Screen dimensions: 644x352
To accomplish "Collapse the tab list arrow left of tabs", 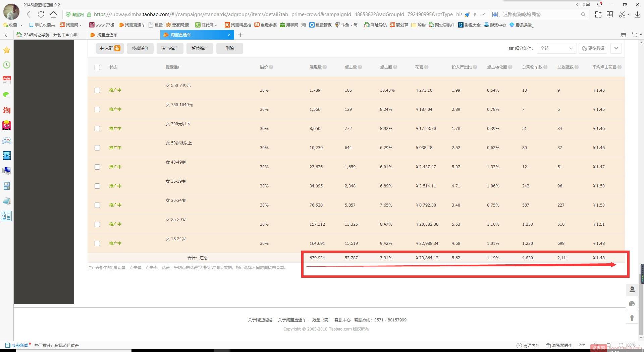I will [6, 35].
